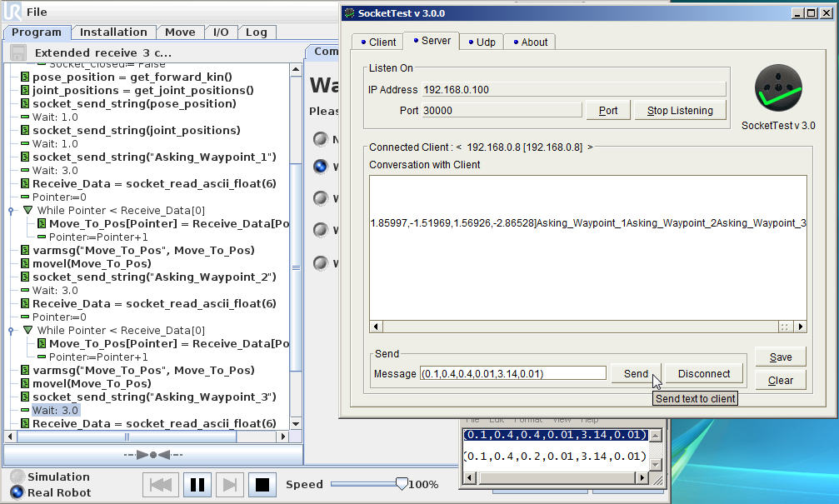The image size is (839, 504).
Task: Click the SocketTest title bar icon
Action: (x=349, y=13)
